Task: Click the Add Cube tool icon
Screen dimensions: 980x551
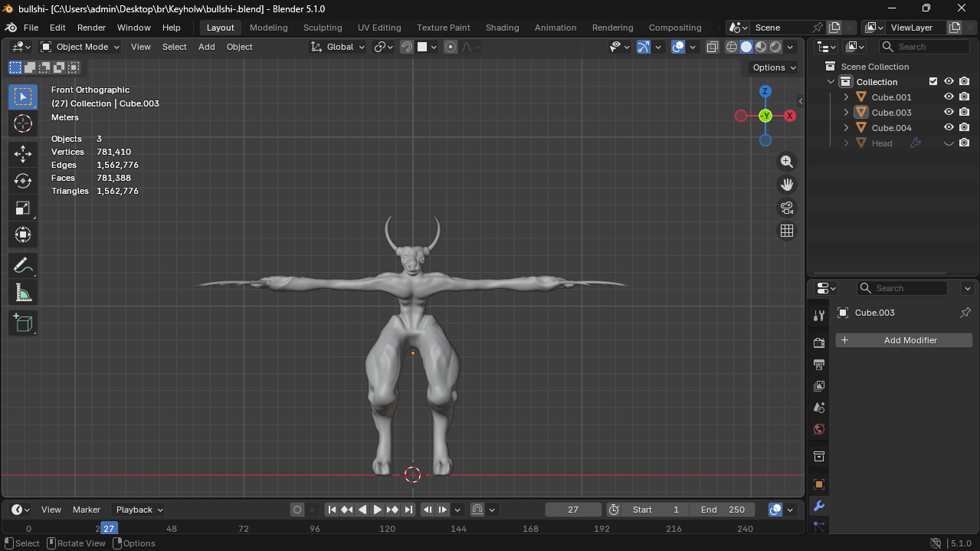Action: tap(23, 323)
